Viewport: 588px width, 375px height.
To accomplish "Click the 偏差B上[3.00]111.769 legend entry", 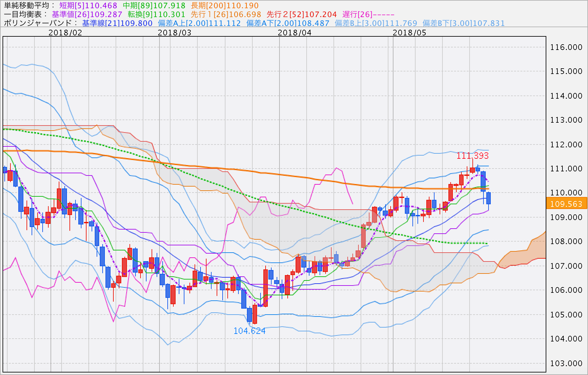I will pos(376,23).
